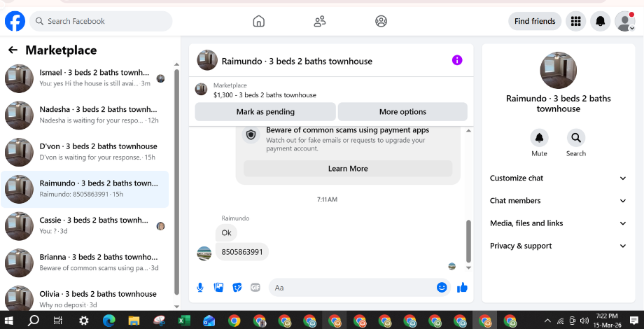Click the shield icon on the scam warning
644x329 pixels.
[251, 134]
